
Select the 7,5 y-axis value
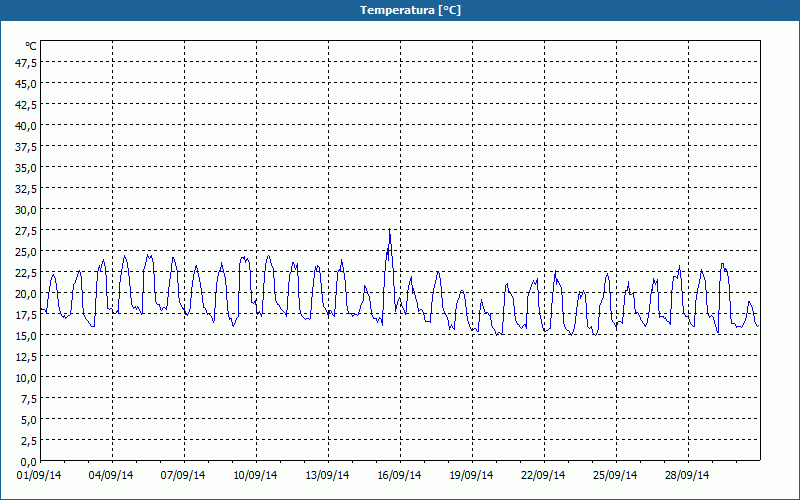click(28, 399)
